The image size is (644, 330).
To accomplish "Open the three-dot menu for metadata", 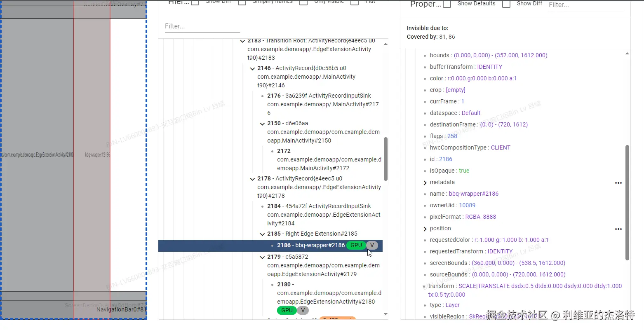I will pos(618,183).
